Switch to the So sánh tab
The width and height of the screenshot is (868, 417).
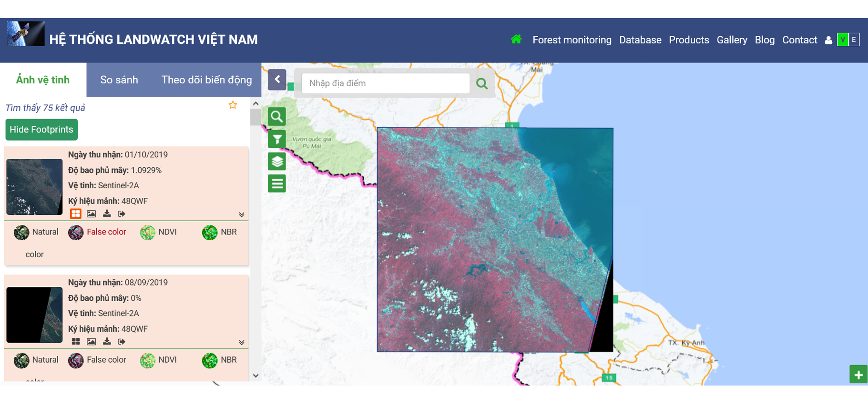(x=119, y=80)
